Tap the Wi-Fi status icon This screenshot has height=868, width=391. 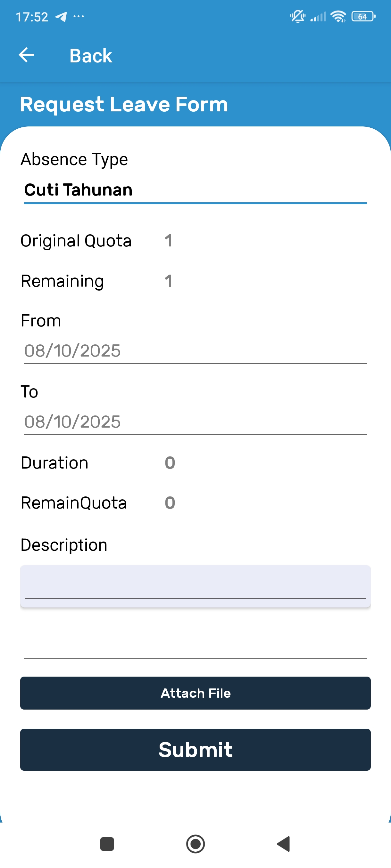(x=338, y=16)
